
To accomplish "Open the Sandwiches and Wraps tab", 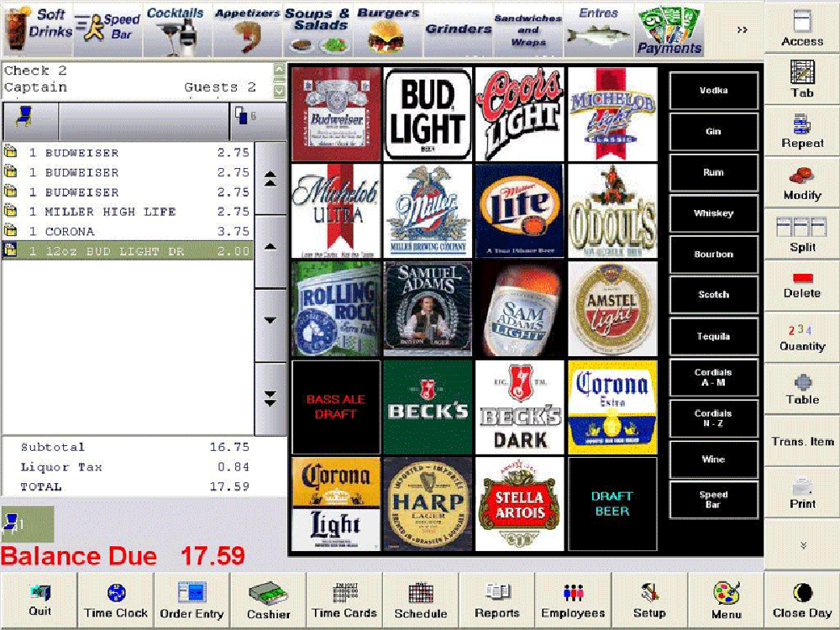I will tap(528, 29).
